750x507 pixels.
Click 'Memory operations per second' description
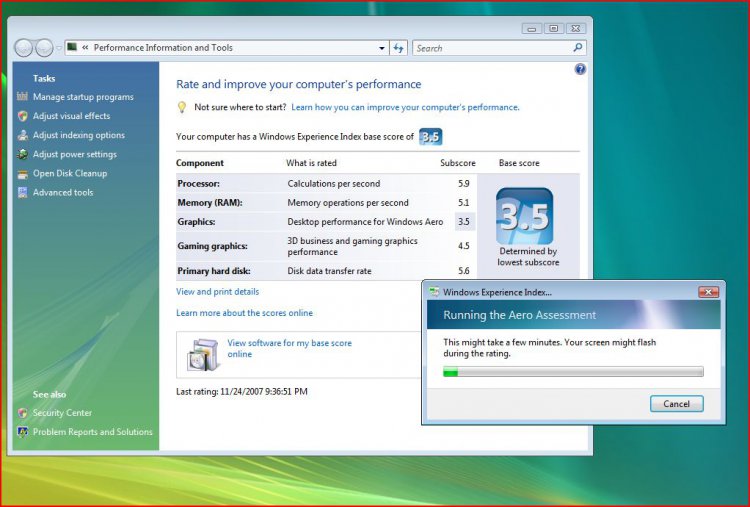point(348,203)
